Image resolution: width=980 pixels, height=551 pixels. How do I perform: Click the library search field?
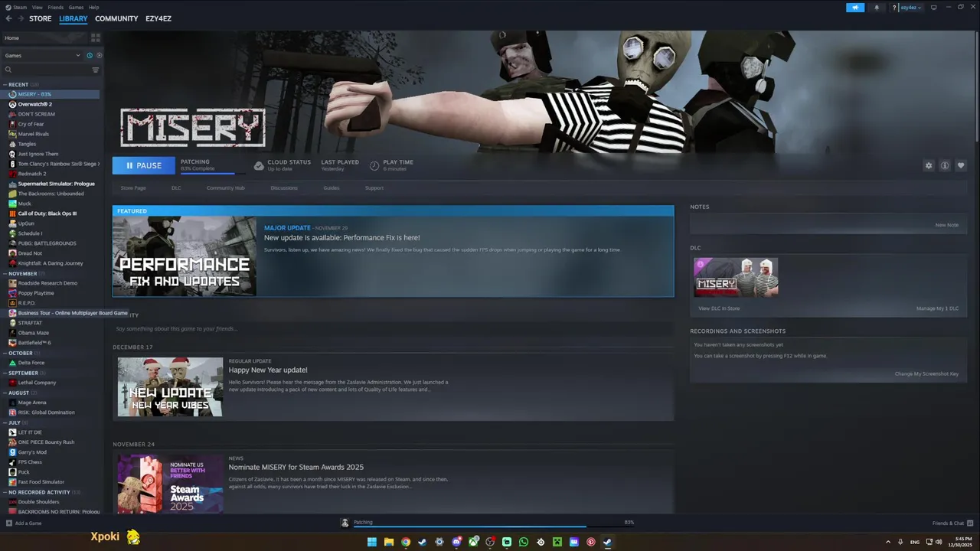[46, 70]
